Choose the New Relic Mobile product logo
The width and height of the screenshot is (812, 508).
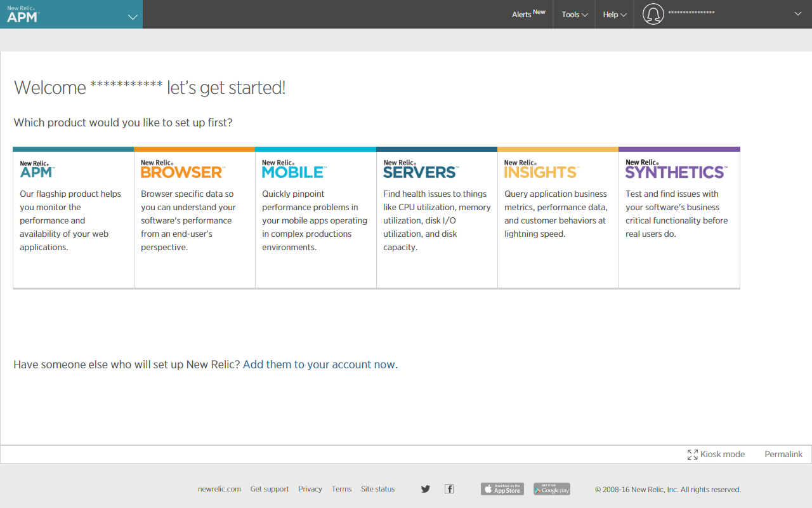[x=294, y=170]
